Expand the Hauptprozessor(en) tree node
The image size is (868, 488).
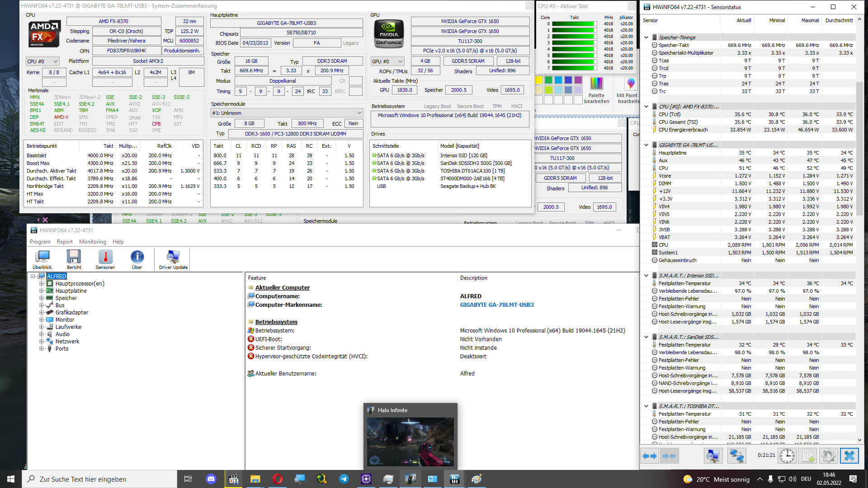[41, 284]
